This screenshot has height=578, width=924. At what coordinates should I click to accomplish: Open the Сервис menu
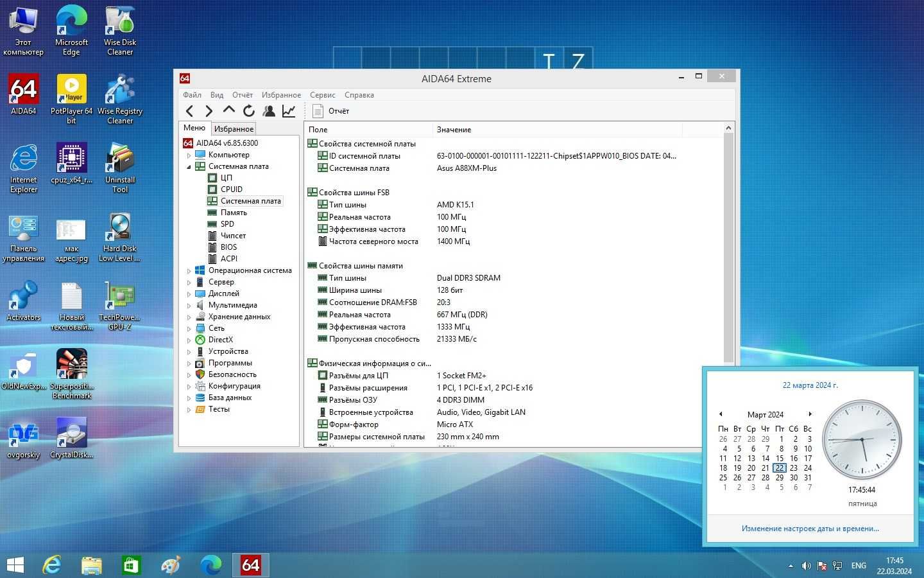(x=322, y=95)
